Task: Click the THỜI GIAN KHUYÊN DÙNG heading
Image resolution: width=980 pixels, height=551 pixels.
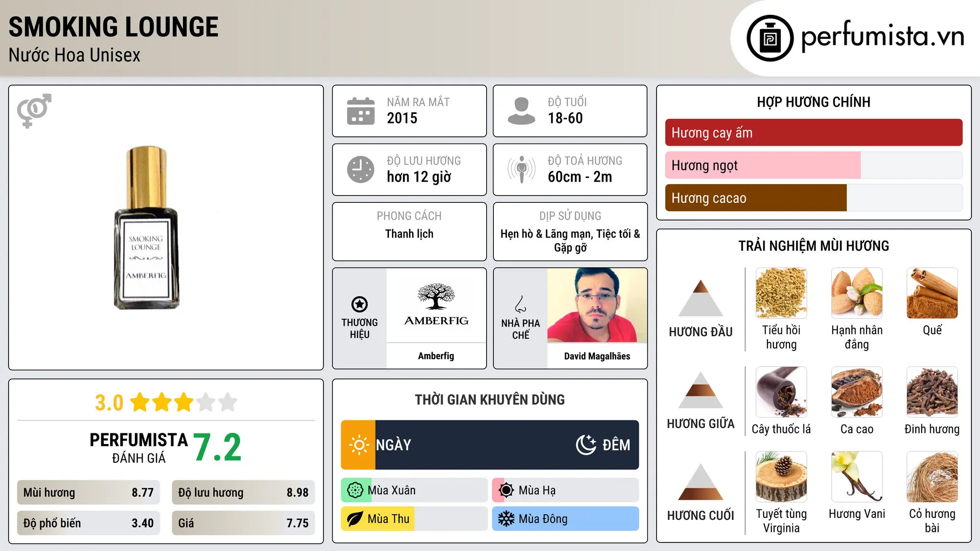Action: (x=490, y=399)
